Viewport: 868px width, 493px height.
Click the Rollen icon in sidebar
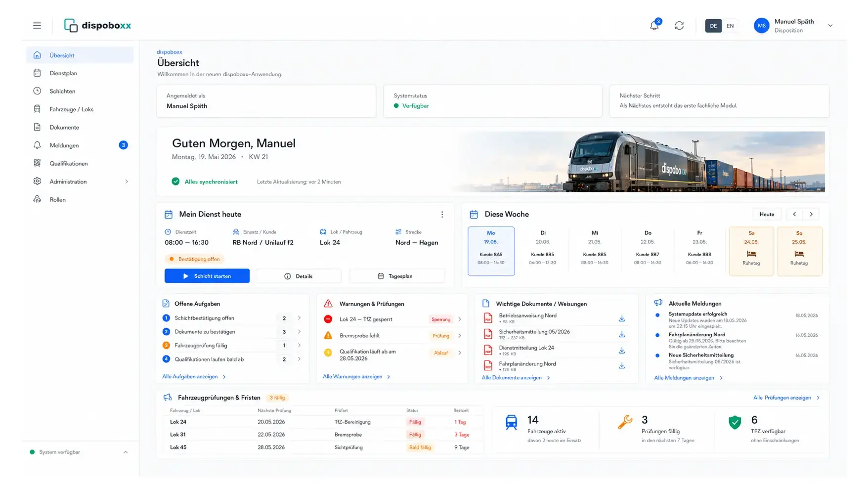coord(37,199)
